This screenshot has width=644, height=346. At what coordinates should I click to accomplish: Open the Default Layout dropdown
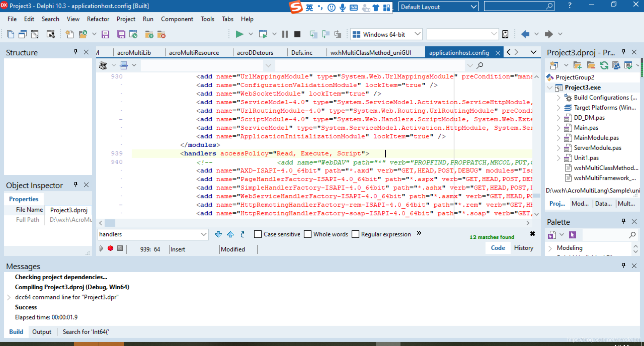pos(473,6)
